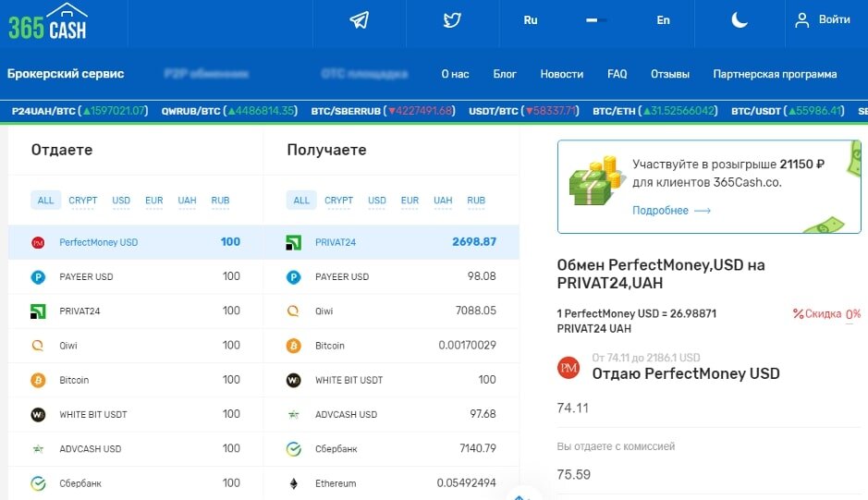Click QWRUB/BTC ticker rate
Viewport: 868px width, 500px height.
229,111
